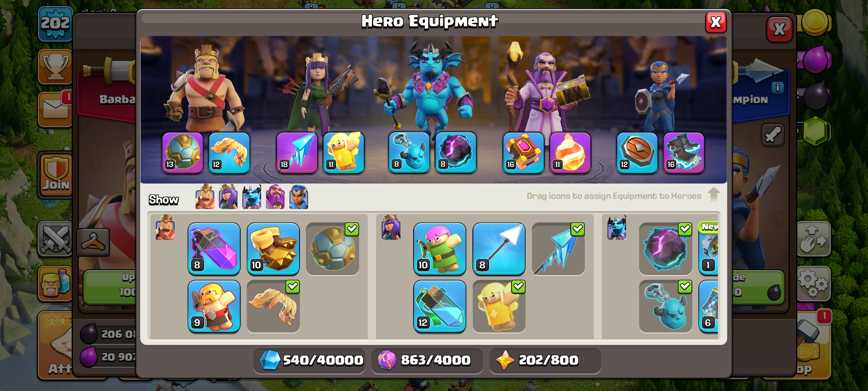Choose the level 10 Earthquake Boots equipment
This screenshot has height=391, width=868.
[x=273, y=249]
